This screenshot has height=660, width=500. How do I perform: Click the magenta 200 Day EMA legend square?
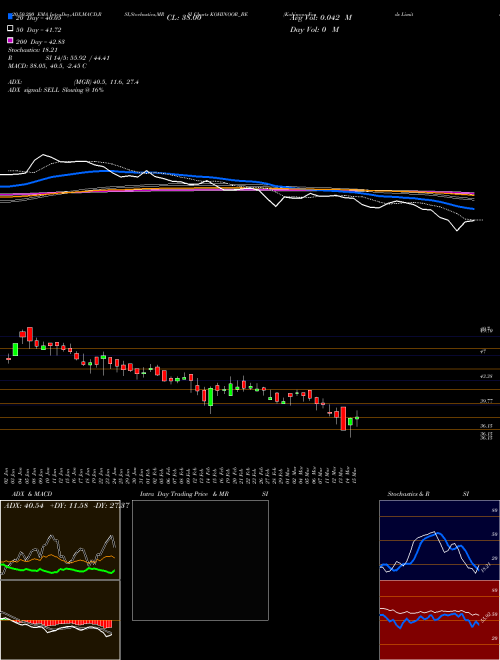11,40
